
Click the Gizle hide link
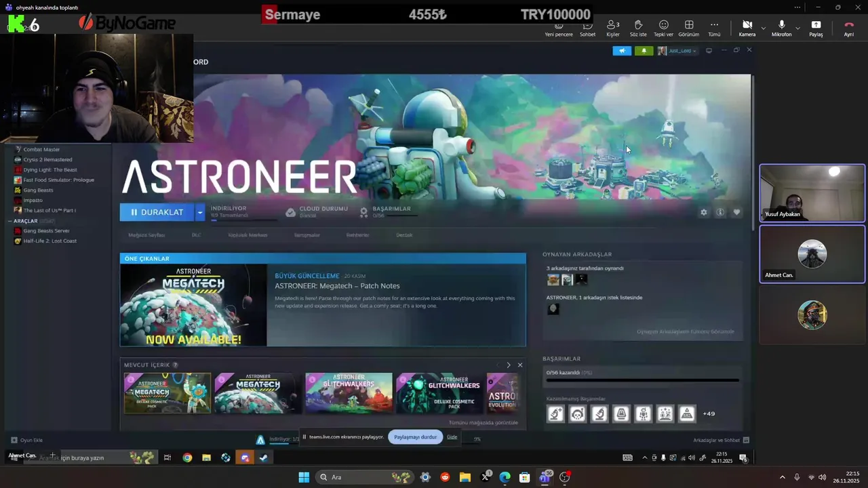[x=452, y=437]
